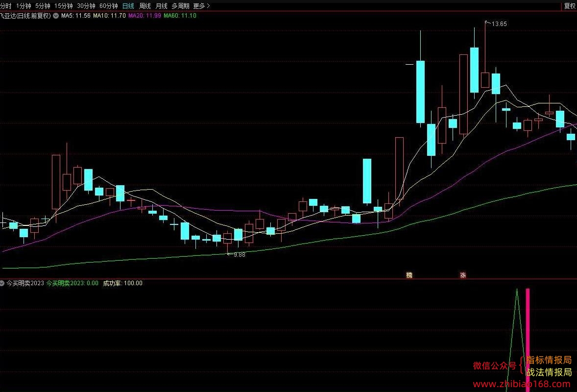Screen dimensions: 577x392
Task: Click the MA60: 11.10 label
Action: point(180,16)
